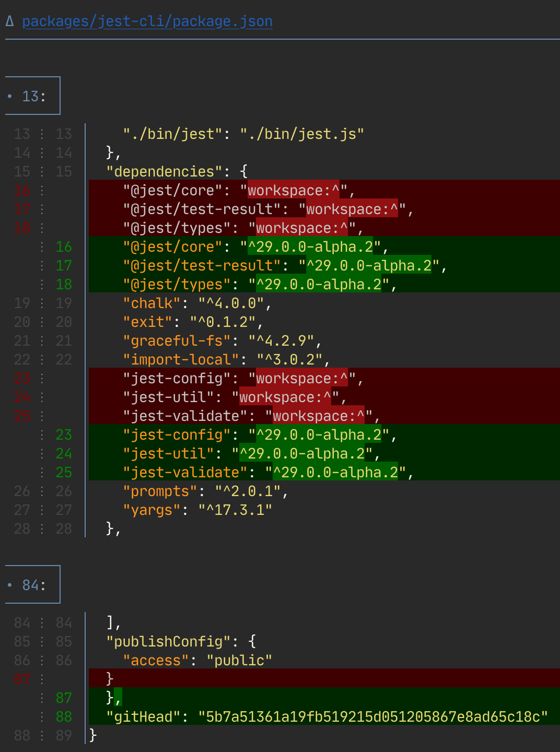Click red old line number 16 in gutter

tap(22, 190)
